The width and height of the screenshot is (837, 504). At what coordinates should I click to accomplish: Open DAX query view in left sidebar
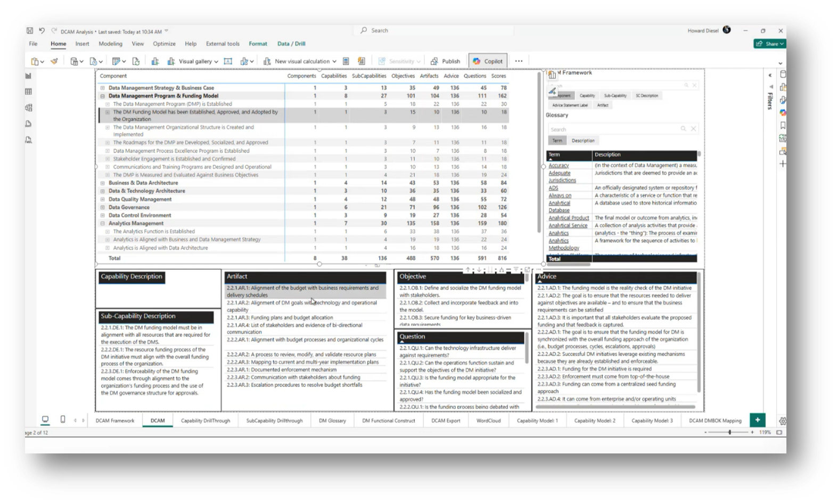[x=28, y=123]
